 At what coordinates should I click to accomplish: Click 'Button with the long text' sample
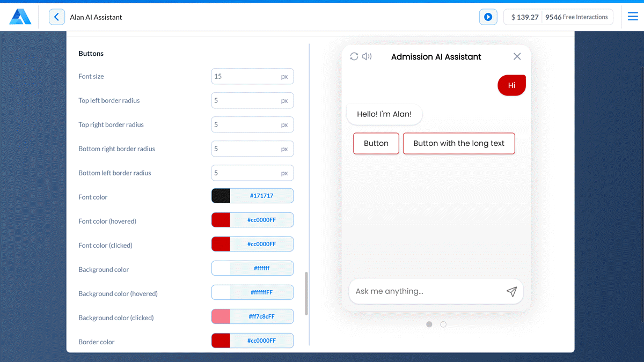coord(459,143)
